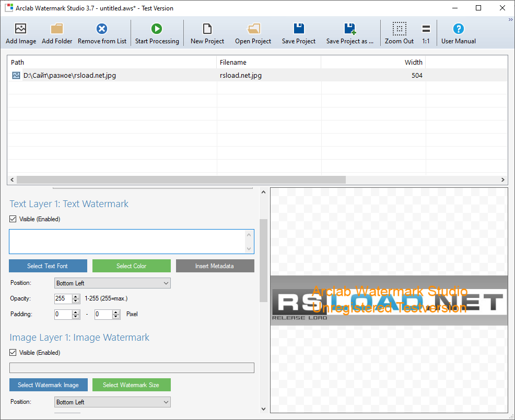Click the watermark image path field
This screenshot has width=515, height=420.
click(x=132, y=368)
